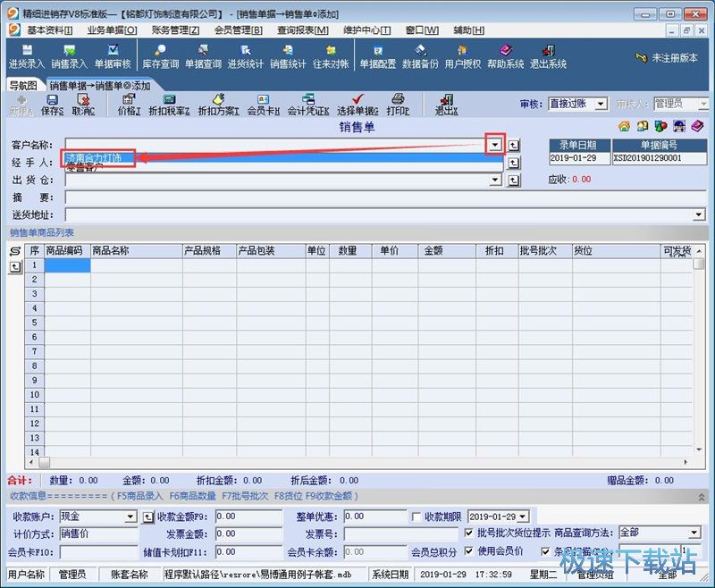Uncheck the 使用会员价 checkbox
Screen dimensions: 715x588
point(468,552)
